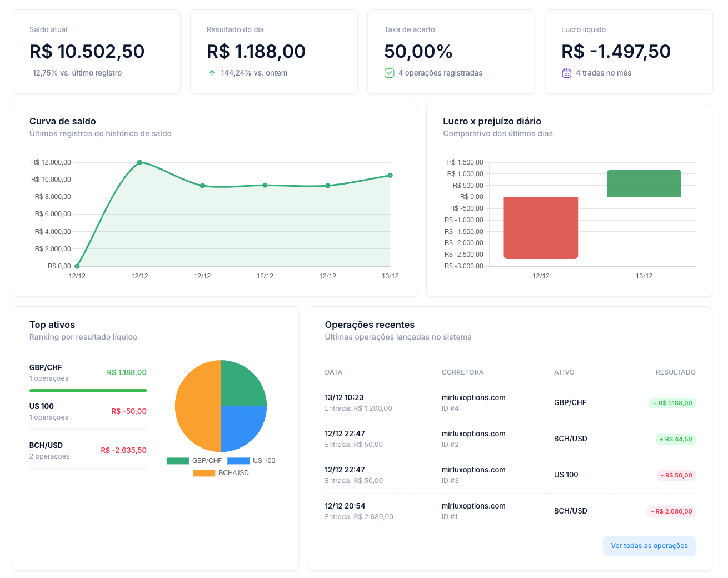Click the calendar icon beside 4 trades no mês
This screenshot has width=728, height=578.
pos(566,73)
